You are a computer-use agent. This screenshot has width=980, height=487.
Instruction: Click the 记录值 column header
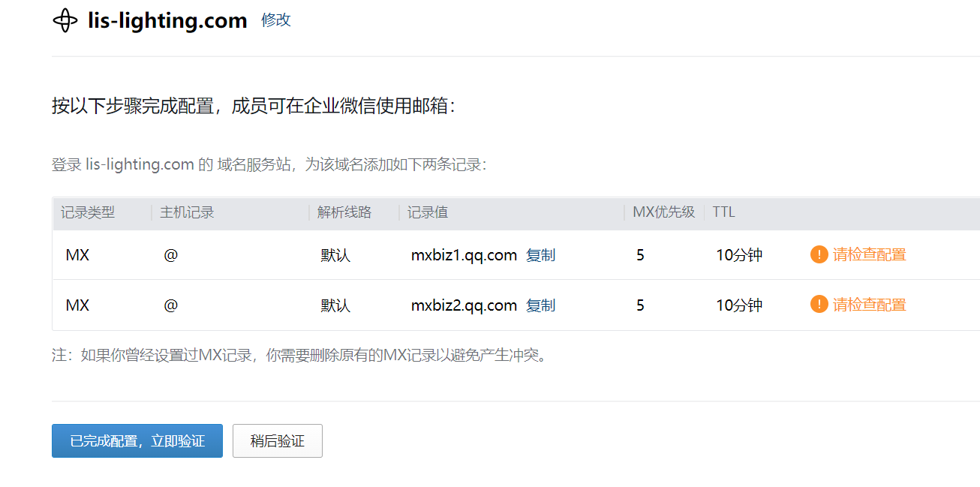pos(428,212)
